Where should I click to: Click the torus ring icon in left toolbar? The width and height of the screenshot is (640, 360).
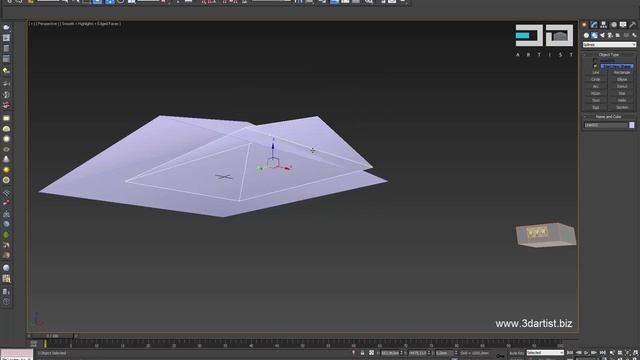(6, 149)
